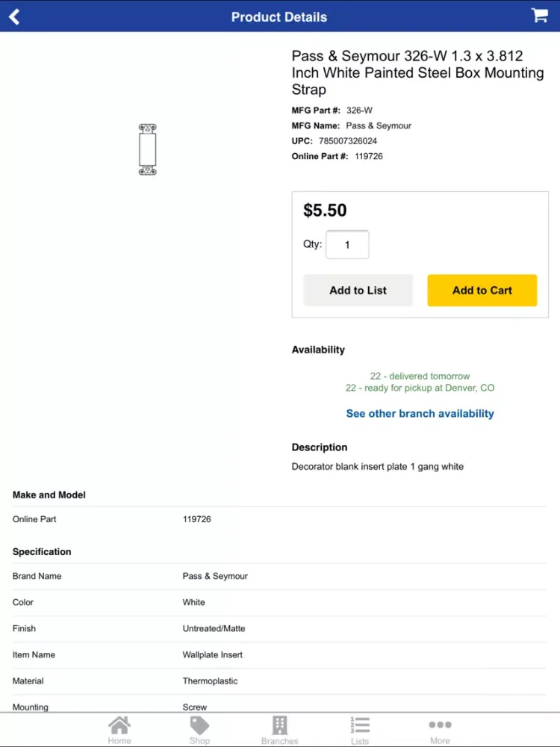
Task: Open See other branch availability link
Action: [x=420, y=414]
